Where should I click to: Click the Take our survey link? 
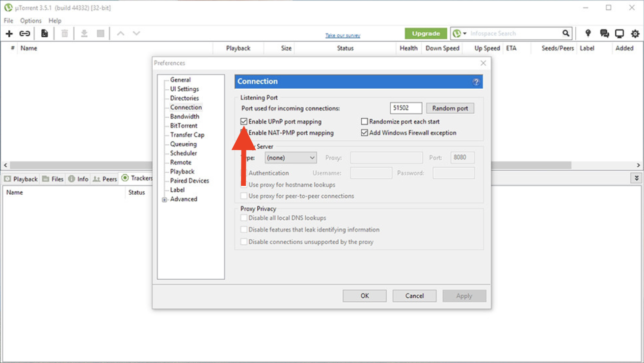pyautogui.click(x=343, y=35)
